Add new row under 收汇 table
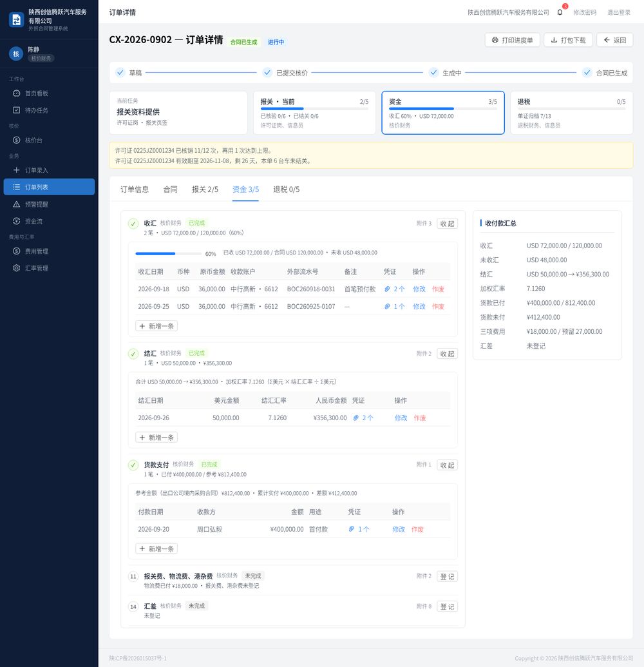Viewport: 644px width, 667px height. [x=156, y=326]
